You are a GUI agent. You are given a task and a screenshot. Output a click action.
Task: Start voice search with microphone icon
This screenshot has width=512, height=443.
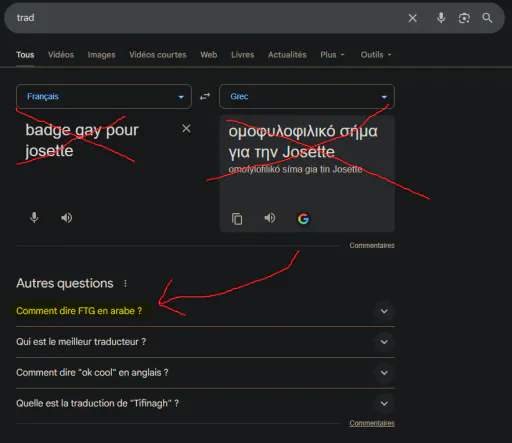[441, 18]
